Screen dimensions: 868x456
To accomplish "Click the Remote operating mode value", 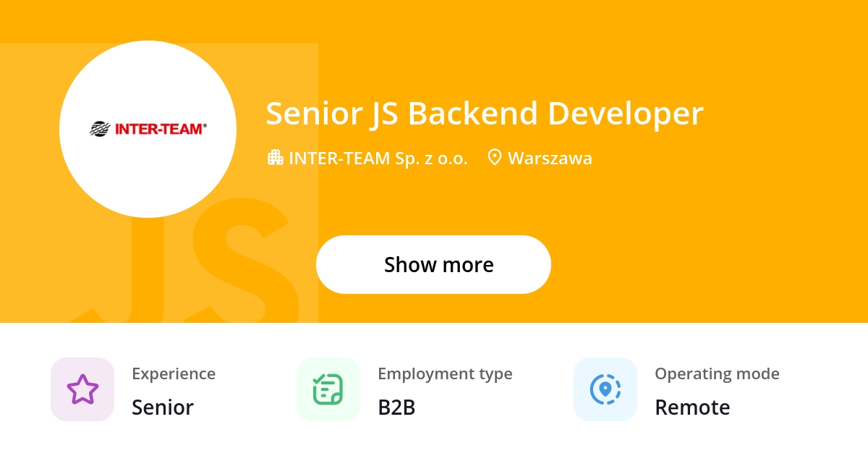I will click(x=692, y=408).
